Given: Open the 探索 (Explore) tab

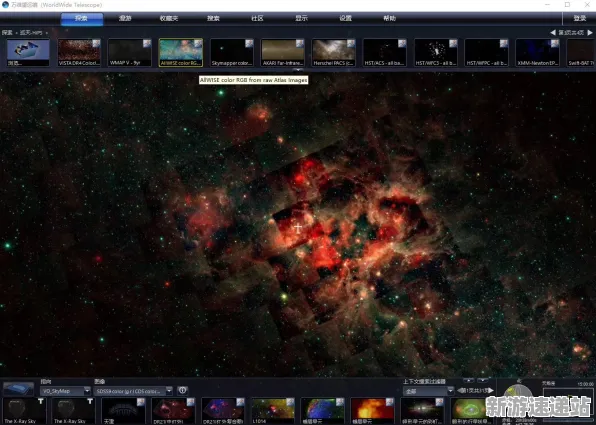Looking at the screenshot, I should click(81, 19).
